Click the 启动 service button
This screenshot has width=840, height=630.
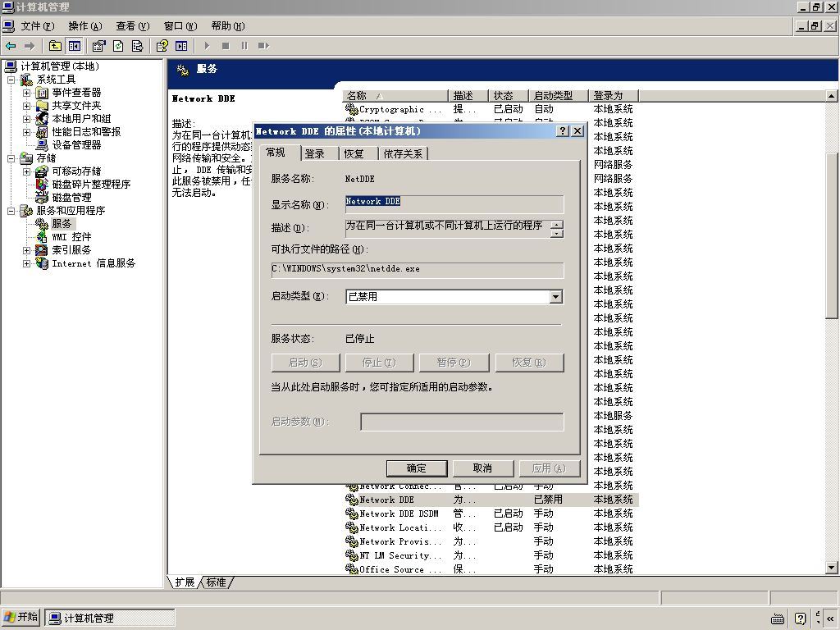coord(305,363)
